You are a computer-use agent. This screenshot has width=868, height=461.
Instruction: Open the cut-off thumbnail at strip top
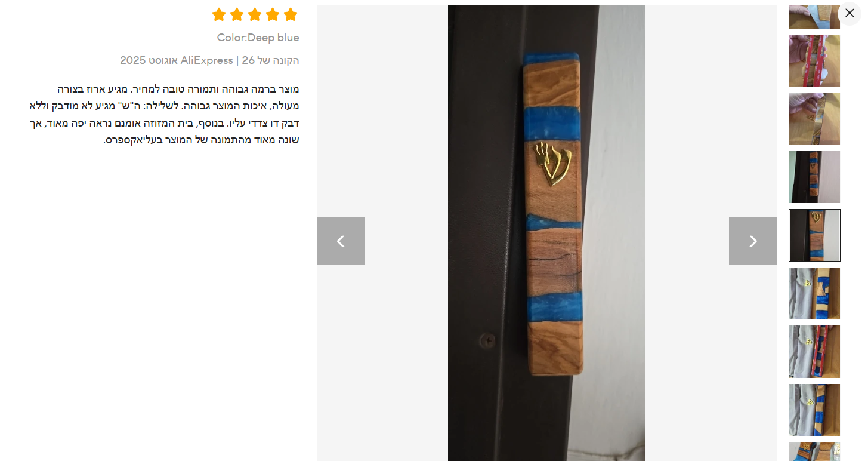(814, 17)
